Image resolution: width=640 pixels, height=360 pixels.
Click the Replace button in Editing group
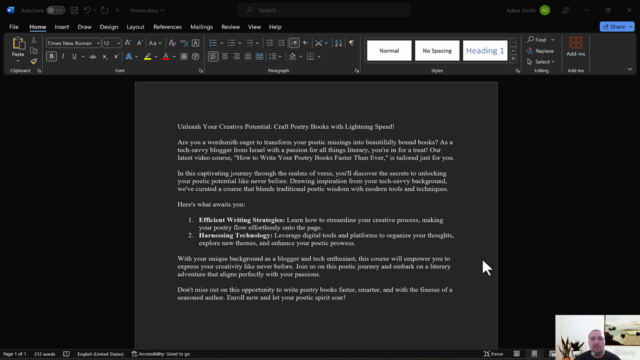click(x=540, y=51)
